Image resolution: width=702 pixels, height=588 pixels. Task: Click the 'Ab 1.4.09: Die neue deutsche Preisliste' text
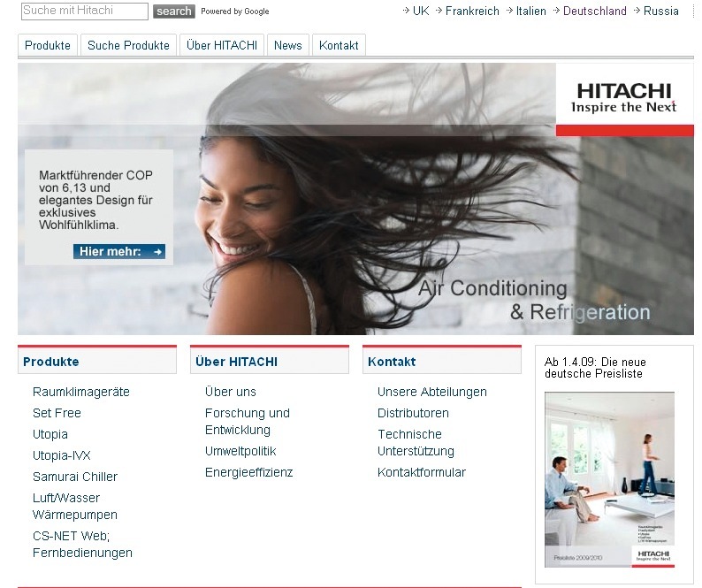[x=595, y=368]
